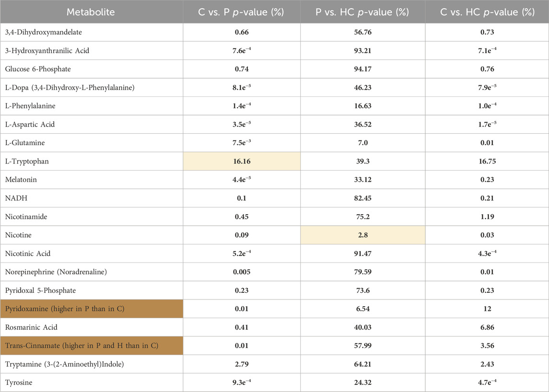Click the highlighted 16.16 L-Tryptophan value
This screenshot has height=392, width=549.
(x=242, y=161)
